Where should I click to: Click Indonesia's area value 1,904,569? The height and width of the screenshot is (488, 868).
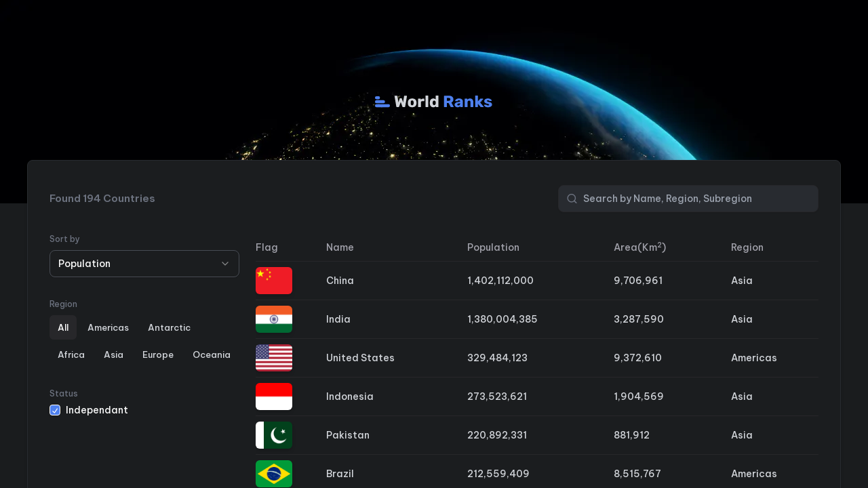point(639,396)
